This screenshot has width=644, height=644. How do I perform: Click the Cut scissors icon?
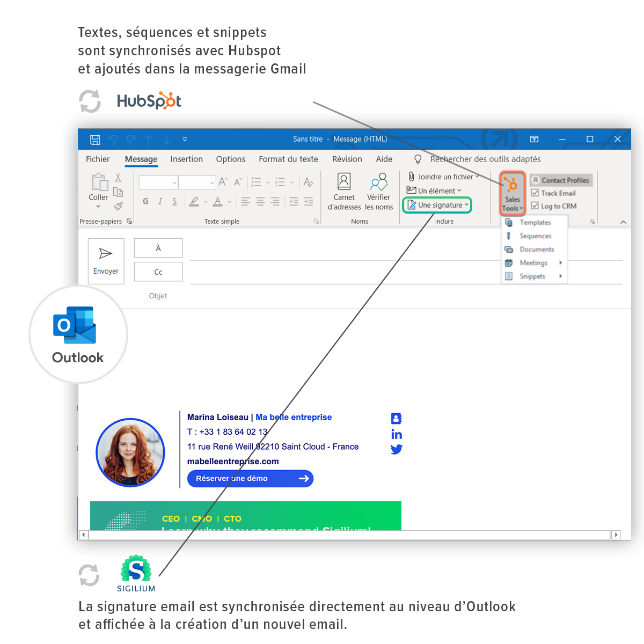[x=118, y=178]
